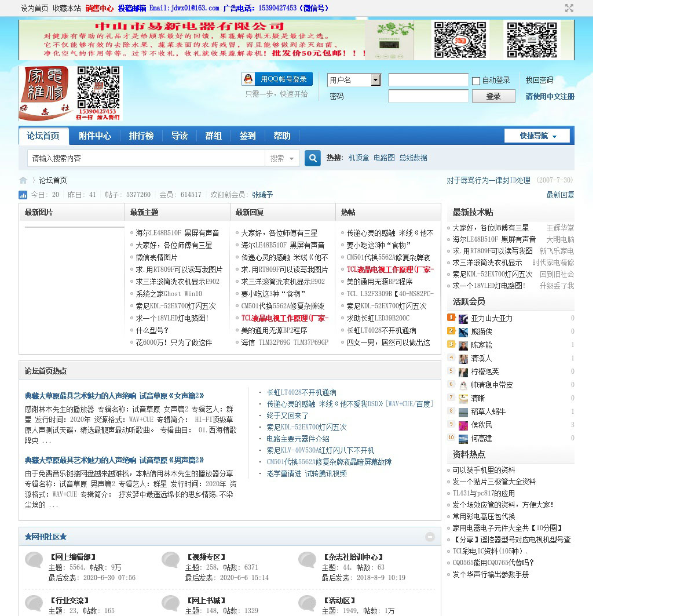Click avatar of member 帅清稳中带皮
Screen dimensions: 695x616
tap(463, 385)
